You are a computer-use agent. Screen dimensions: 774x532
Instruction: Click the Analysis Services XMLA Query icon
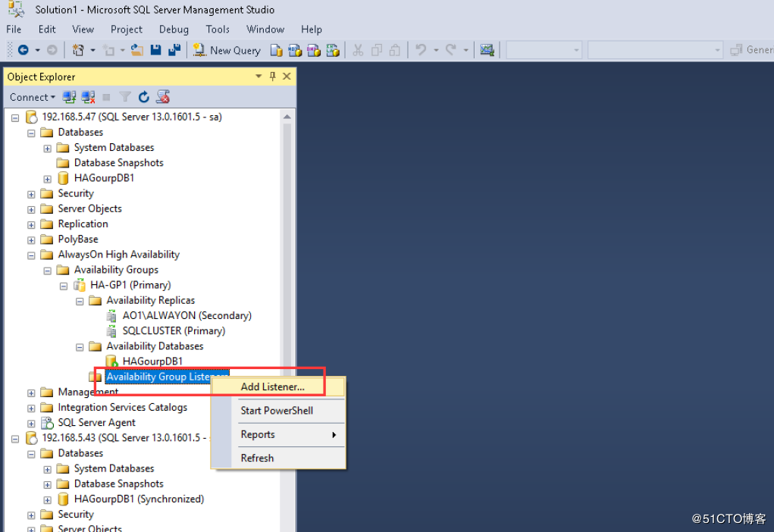(333, 50)
